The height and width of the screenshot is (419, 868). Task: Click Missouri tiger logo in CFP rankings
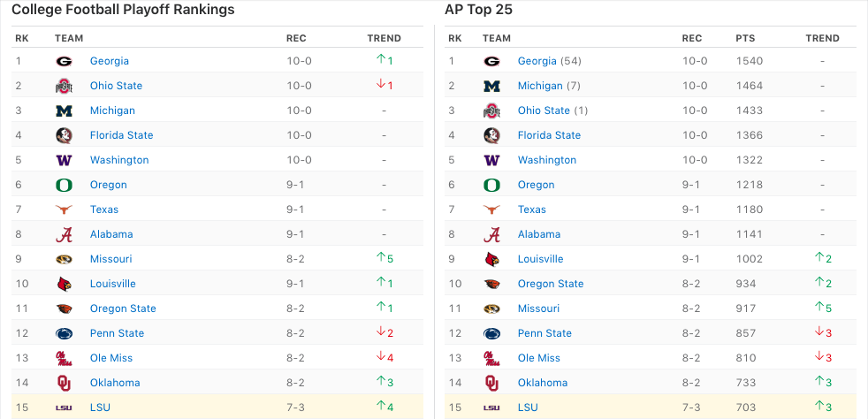pyautogui.click(x=64, y=259)
